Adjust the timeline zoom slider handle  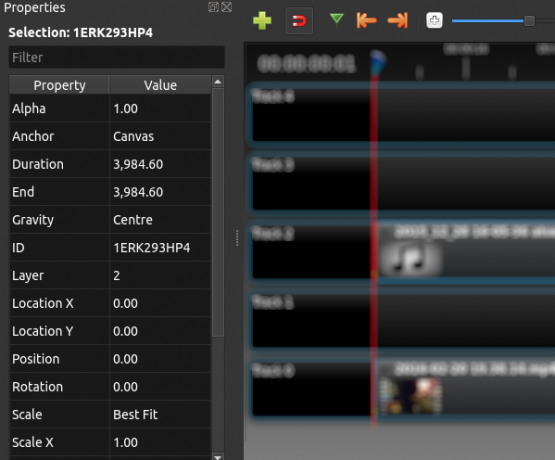529,21
